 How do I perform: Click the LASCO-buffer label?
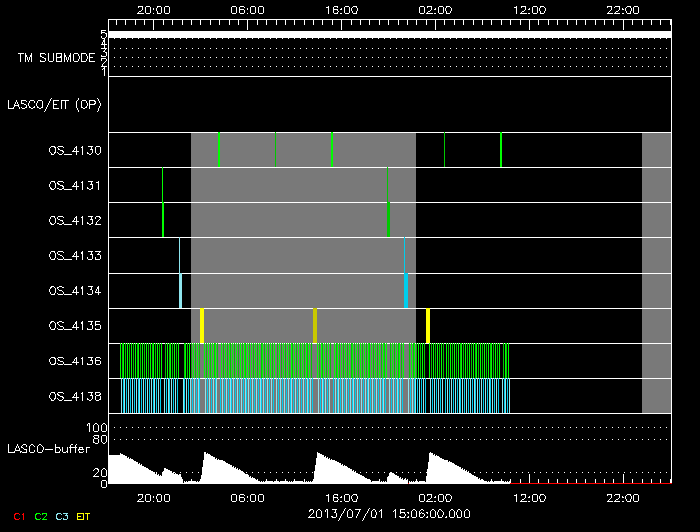49,449
